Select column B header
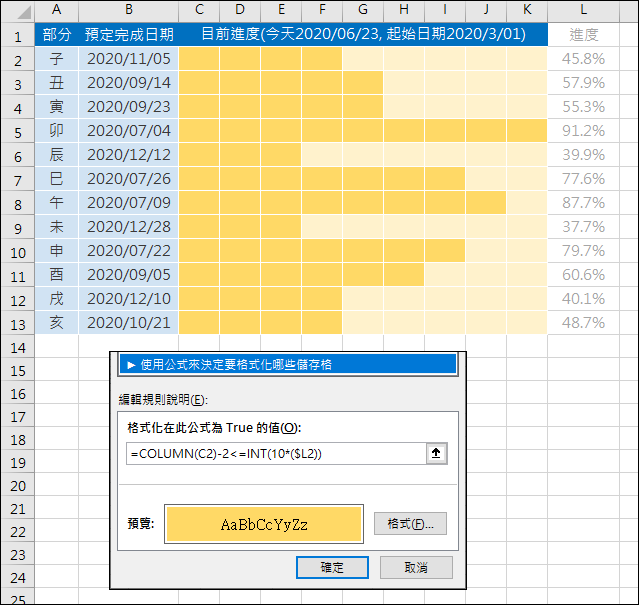 pos(129,10)
